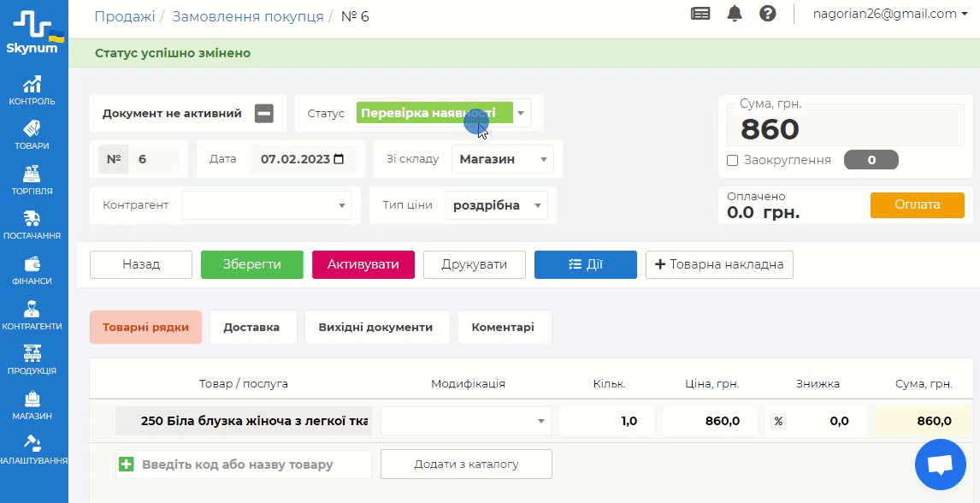Screen dimensions: 980x503
Task: Open the chat support bubble
Action: click(940, 465)
